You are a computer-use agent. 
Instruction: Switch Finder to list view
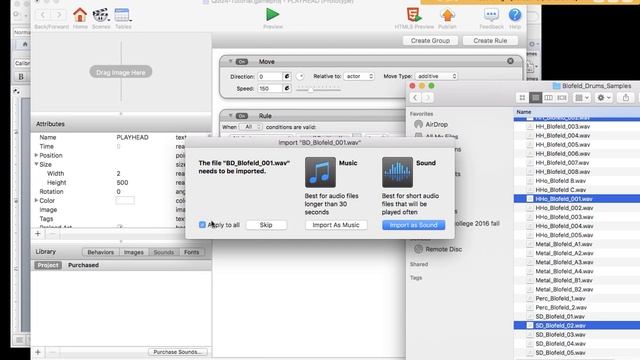536,98
